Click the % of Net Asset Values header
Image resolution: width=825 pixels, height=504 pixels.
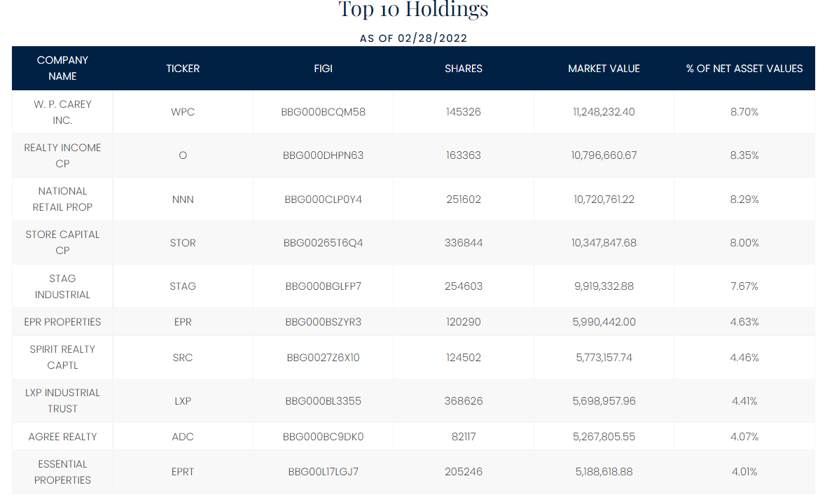tap(744, 69)
